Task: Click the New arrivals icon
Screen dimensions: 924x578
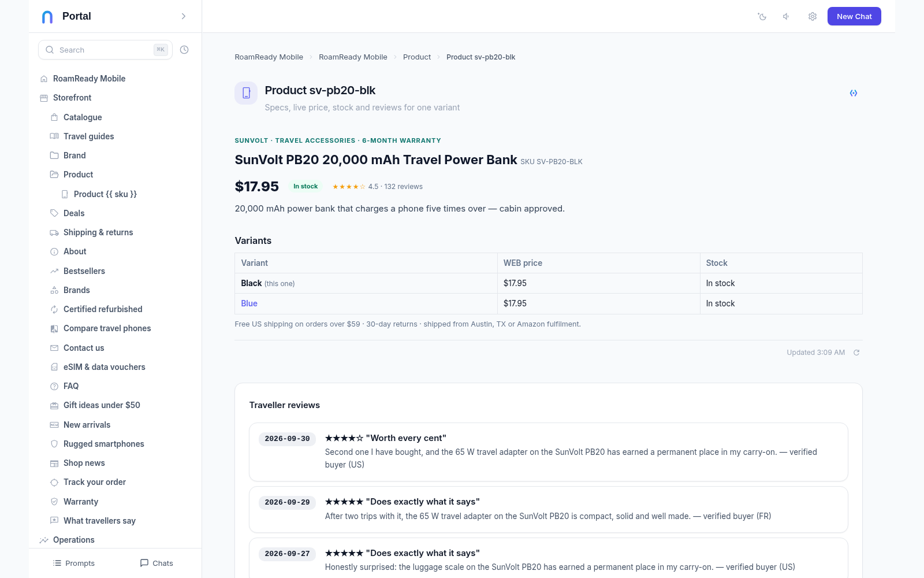Action: pyautogui.click(x=54, y=425)
